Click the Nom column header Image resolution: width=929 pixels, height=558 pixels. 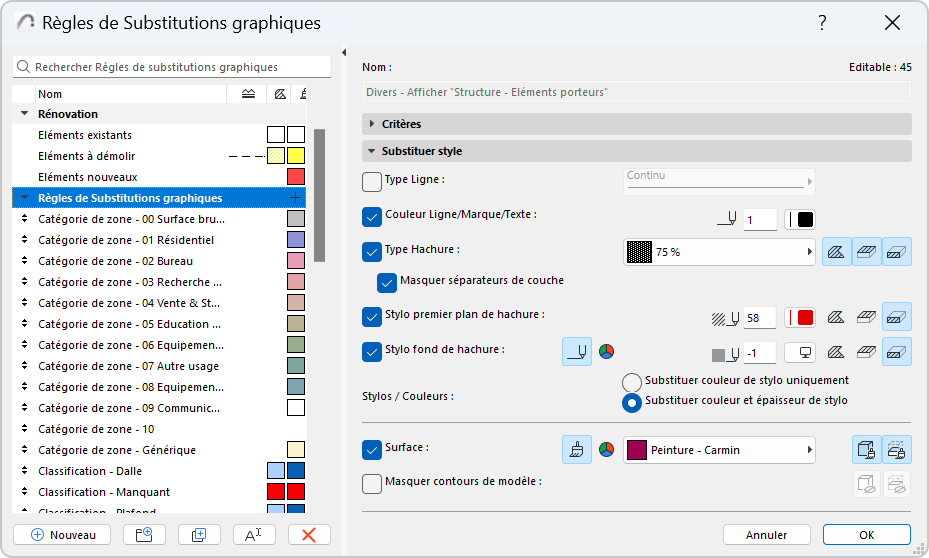tap(130, 94)
